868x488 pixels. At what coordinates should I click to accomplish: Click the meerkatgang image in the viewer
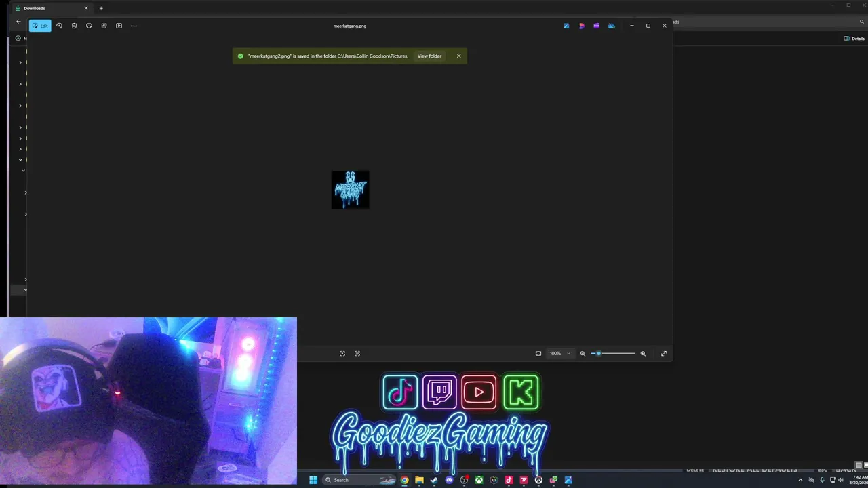[x=350, y=190]
